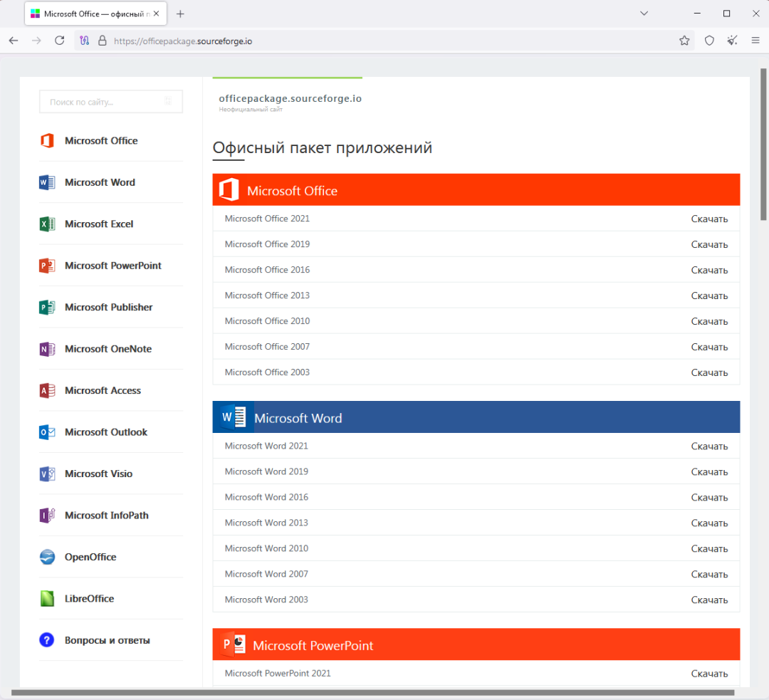Click the LibreOffice sidebar icon
769x700 pixels.
47,599
